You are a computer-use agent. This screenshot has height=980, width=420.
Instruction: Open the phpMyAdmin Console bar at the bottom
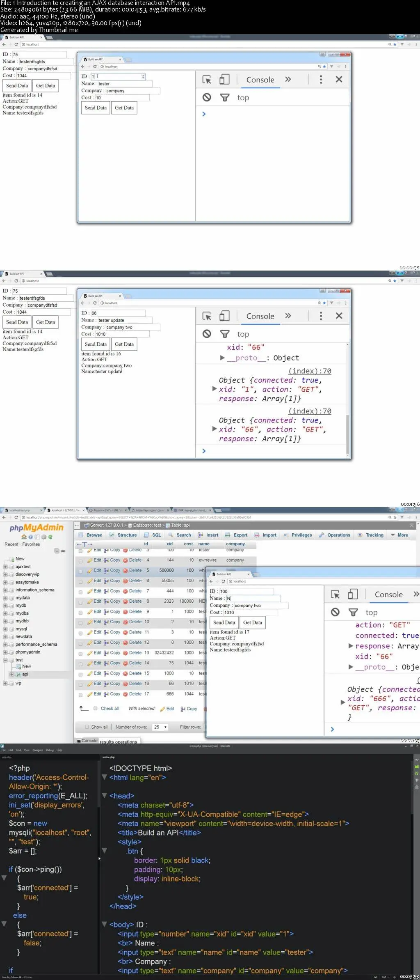87,741
